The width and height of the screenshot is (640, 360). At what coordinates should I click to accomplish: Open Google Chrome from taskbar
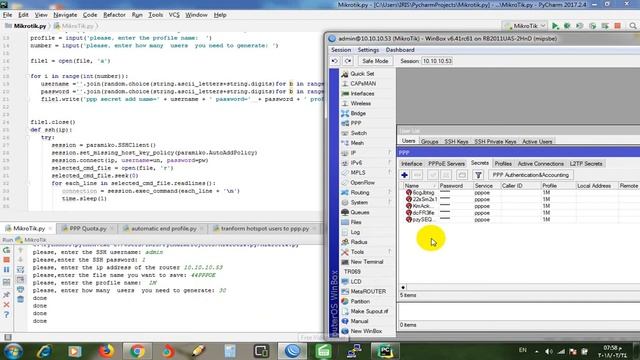click(137, 351)
